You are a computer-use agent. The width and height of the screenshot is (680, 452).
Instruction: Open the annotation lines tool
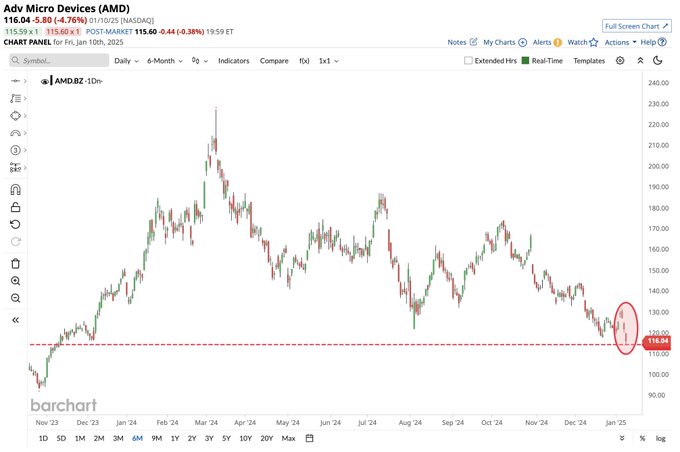click(x=15, y=98)
